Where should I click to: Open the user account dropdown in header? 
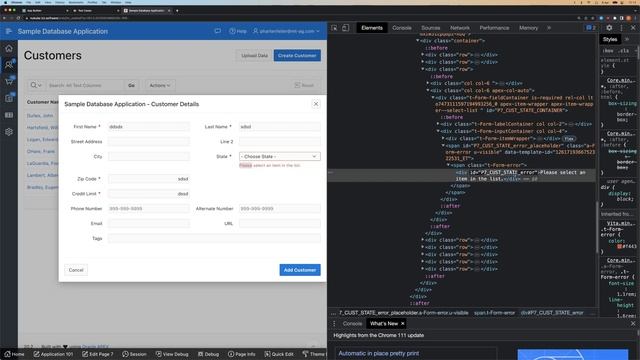[x=286, y=31]
